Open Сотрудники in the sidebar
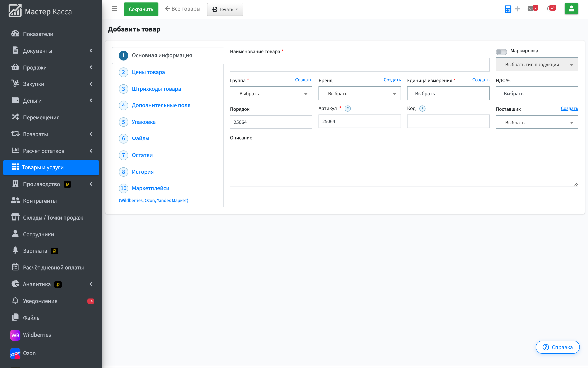588x368 pixels. coord(51,234)
